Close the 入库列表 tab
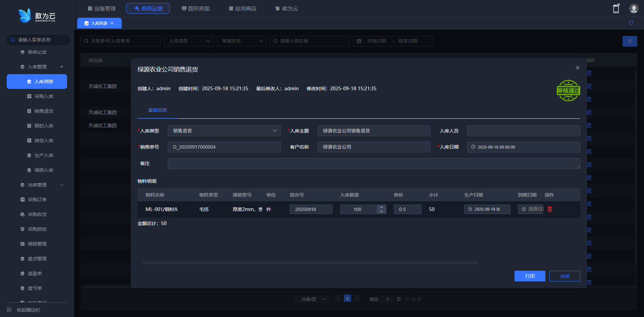The width and height of the screenshot is (644, 317). click(x=112, y=23)
